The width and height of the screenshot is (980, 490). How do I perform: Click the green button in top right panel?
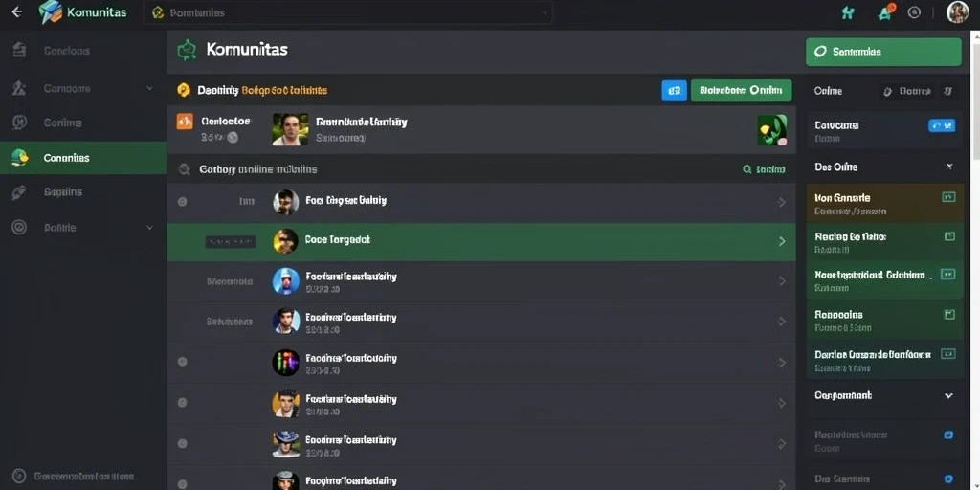click(883, 52)
